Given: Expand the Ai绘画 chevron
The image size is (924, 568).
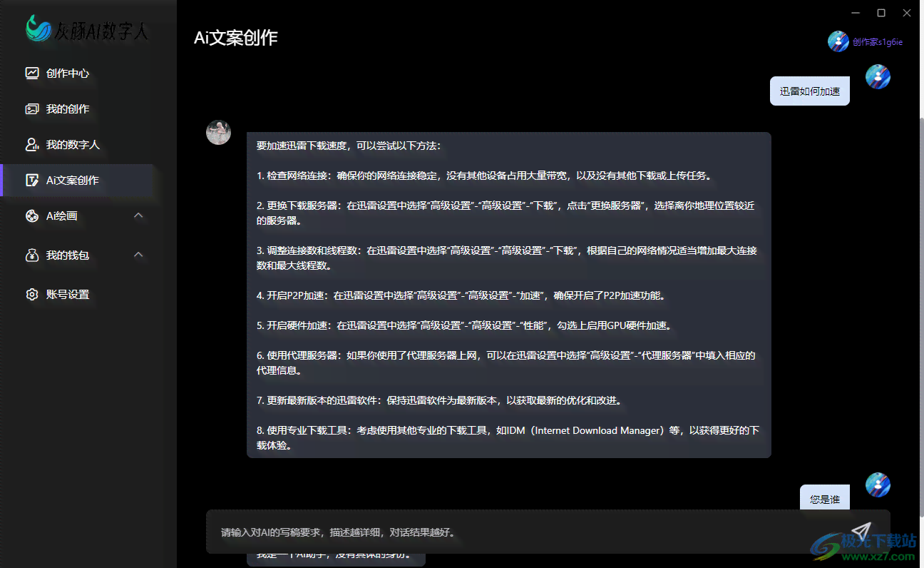Looking at the screenshot, I should (139, 215).
